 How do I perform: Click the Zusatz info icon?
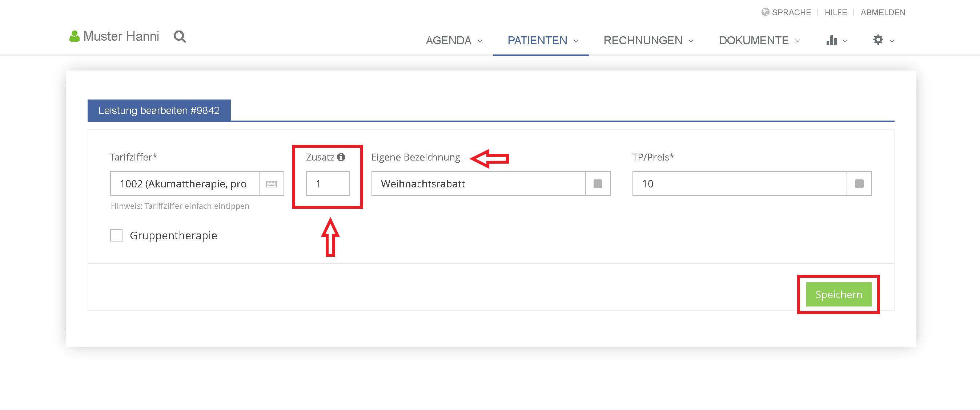click(341, 157)
